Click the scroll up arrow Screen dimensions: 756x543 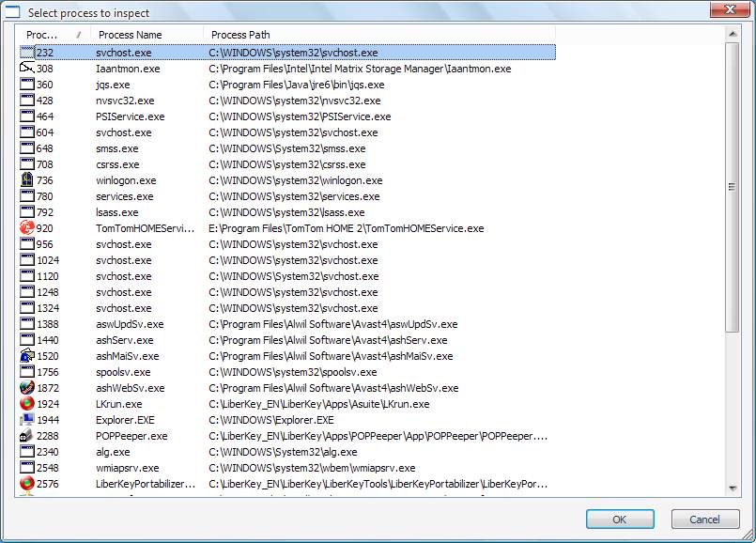point(733,33)
